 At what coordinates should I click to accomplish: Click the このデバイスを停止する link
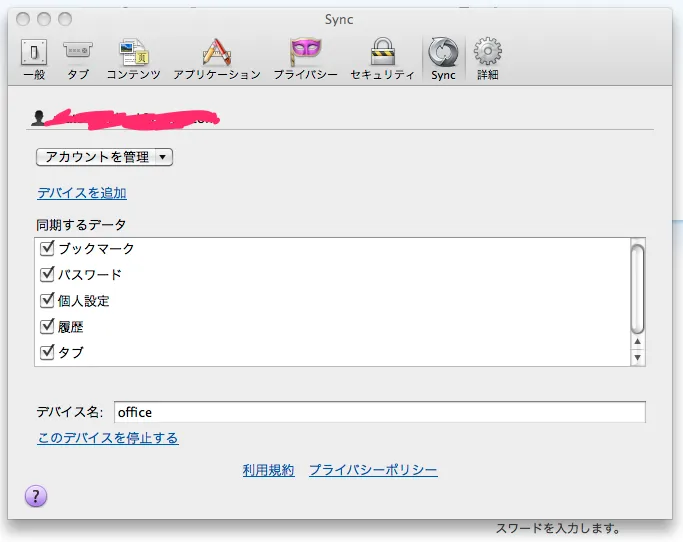[108, 438]
